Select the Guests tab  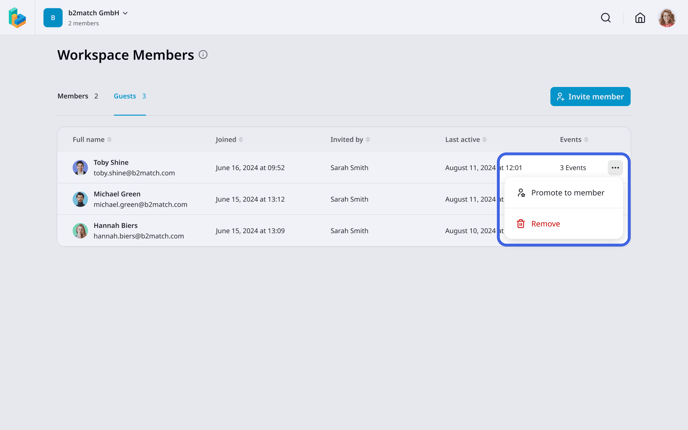[x=130, y=96]
